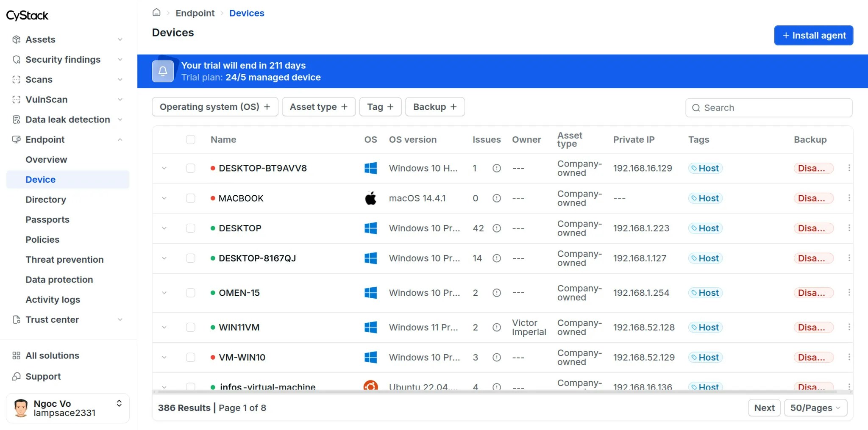Click the Windows OS icon for WIN11VM
This screenshot has height=430, width=868.
coord(370,327)
